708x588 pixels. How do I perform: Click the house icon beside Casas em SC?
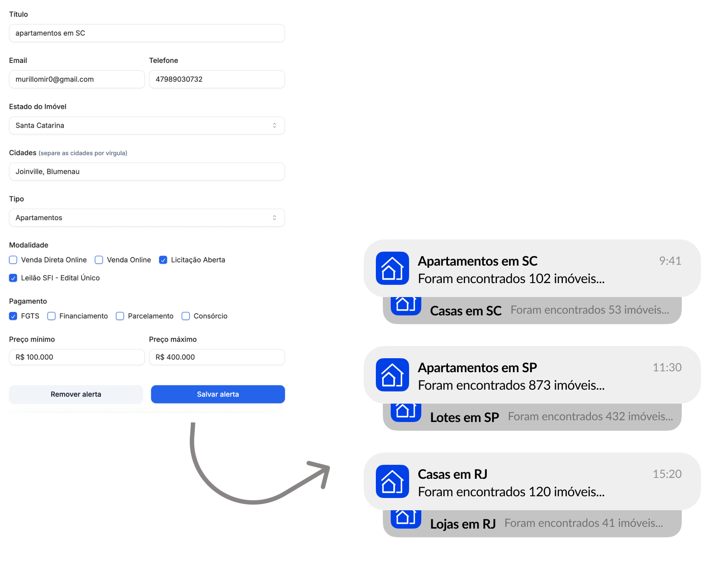pyautogui.click(x=406, y=306)
